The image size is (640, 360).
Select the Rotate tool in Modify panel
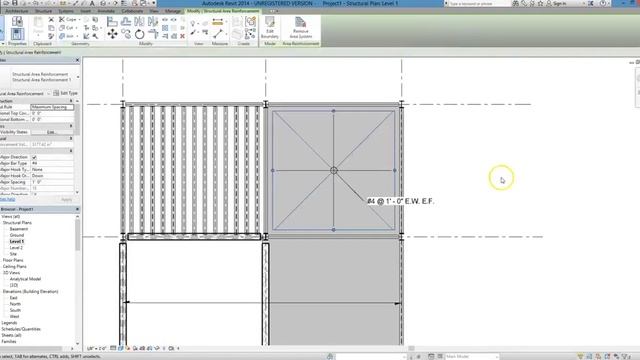[x=140, y=34]
